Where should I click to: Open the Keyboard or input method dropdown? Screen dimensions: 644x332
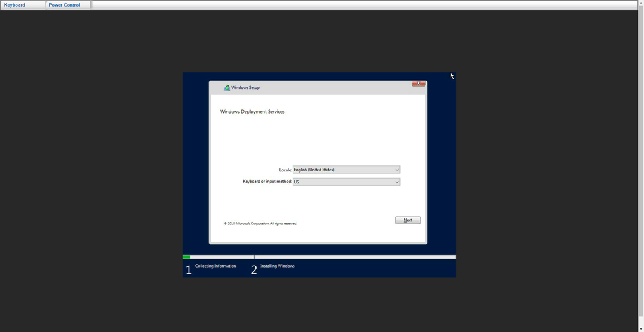(346, 182)
